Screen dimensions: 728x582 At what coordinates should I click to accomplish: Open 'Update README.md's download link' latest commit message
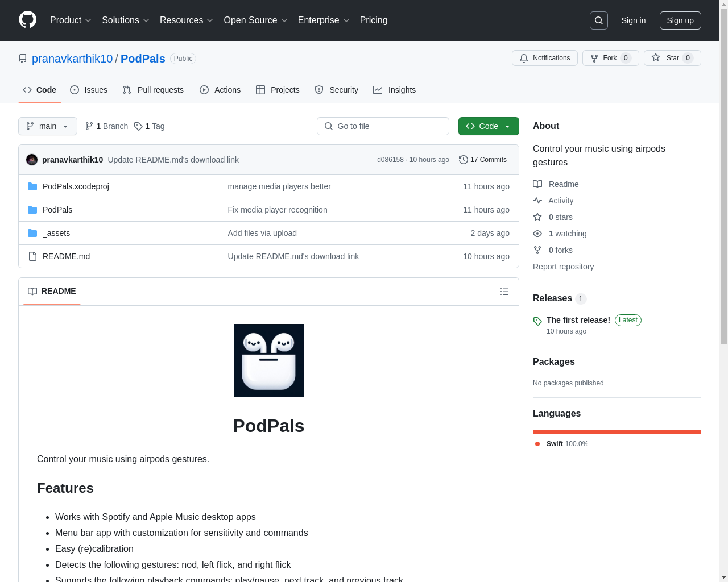(173, 160)
